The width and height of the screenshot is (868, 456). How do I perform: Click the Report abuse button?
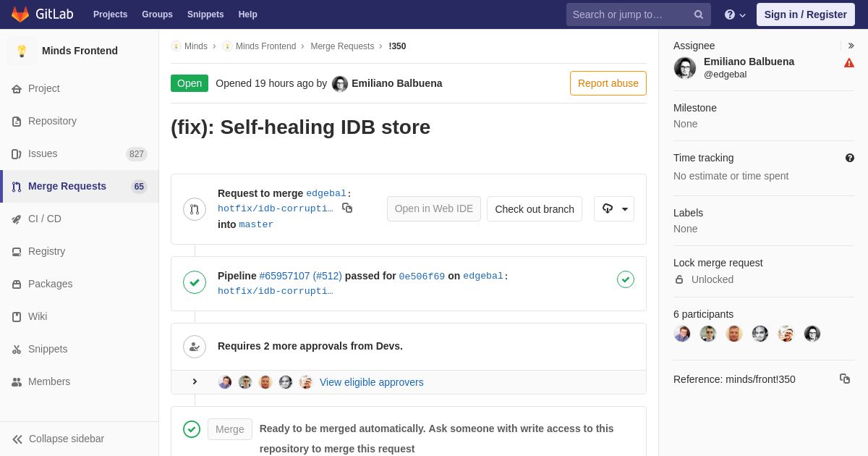608,83
